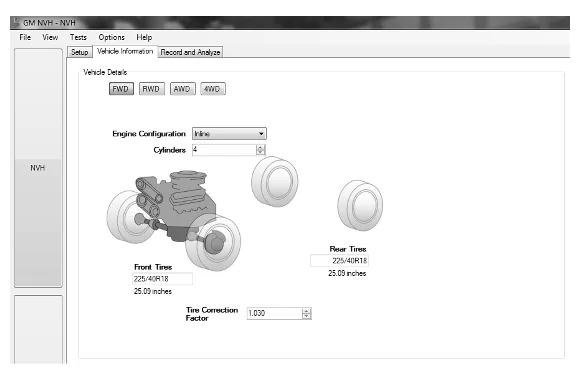Select the Vehicle Information tab
This screenshot has height=381, width=580.
pos(125,51)
